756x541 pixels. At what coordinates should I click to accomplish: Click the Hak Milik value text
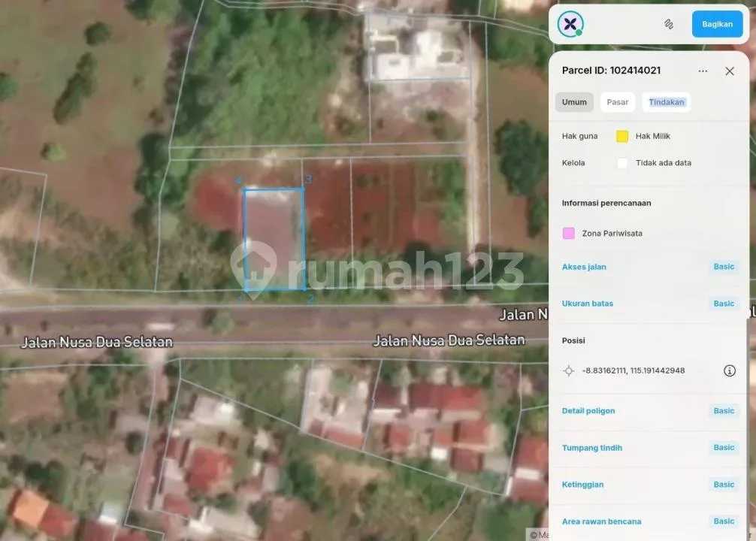652,136
